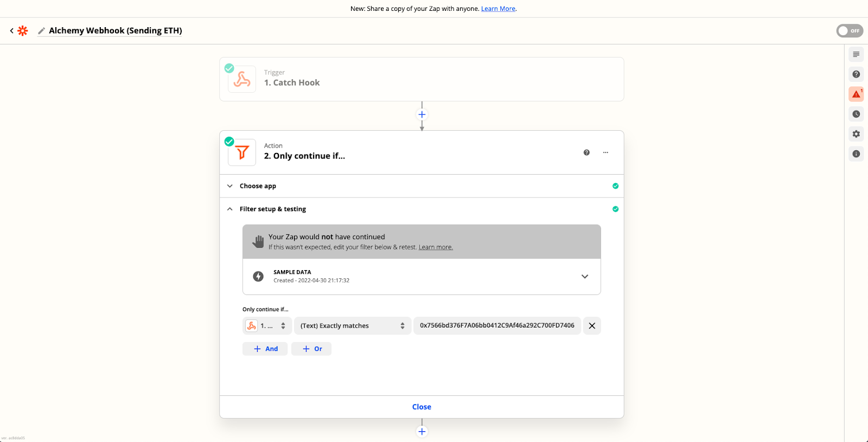Open the help question mark sidebar icon
This screenshot has width=868, height=442.
coord(856,74)
